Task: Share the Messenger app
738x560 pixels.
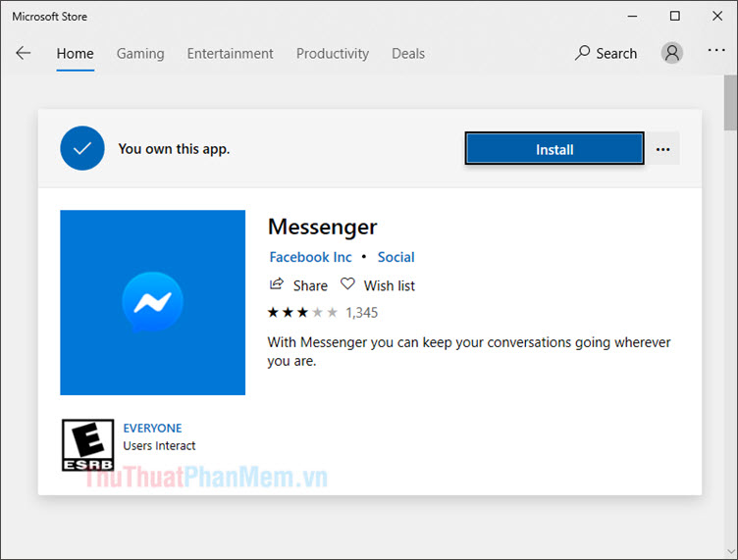Action: click(298, 285)
